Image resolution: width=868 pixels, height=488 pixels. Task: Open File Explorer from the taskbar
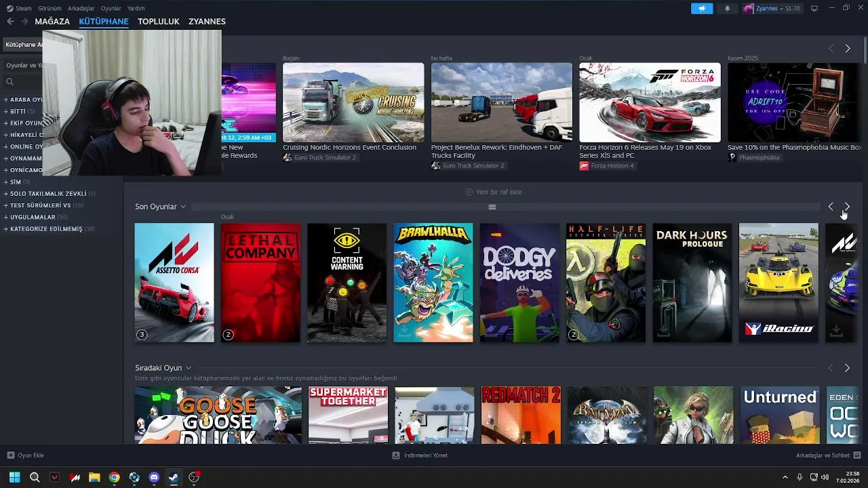tap(94, 477)
